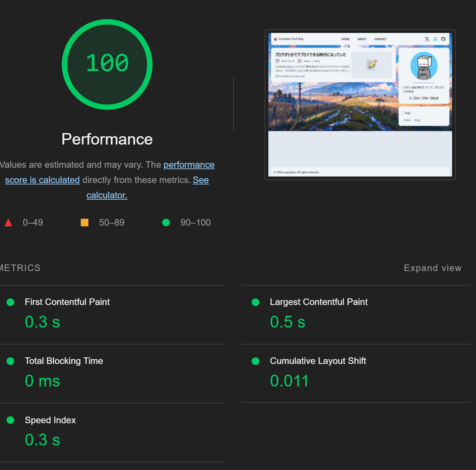Click the green dot beside Speed Index
The image size is (476, 470).
[x=10, y=420]
